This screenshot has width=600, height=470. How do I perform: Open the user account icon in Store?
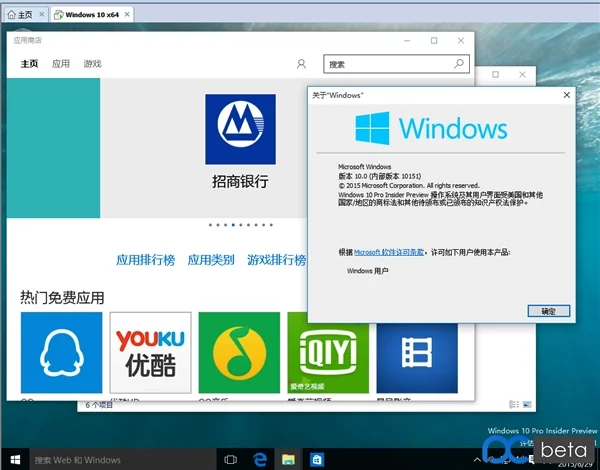[x=301, y=64]
